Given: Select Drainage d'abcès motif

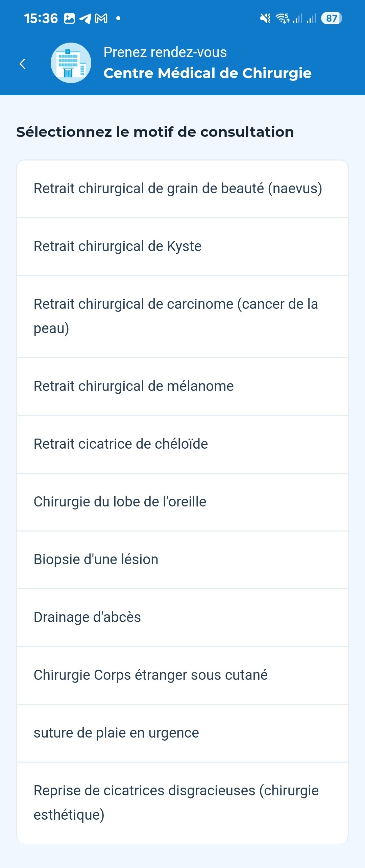Looking at the screenshot, I should pos(182,618).
